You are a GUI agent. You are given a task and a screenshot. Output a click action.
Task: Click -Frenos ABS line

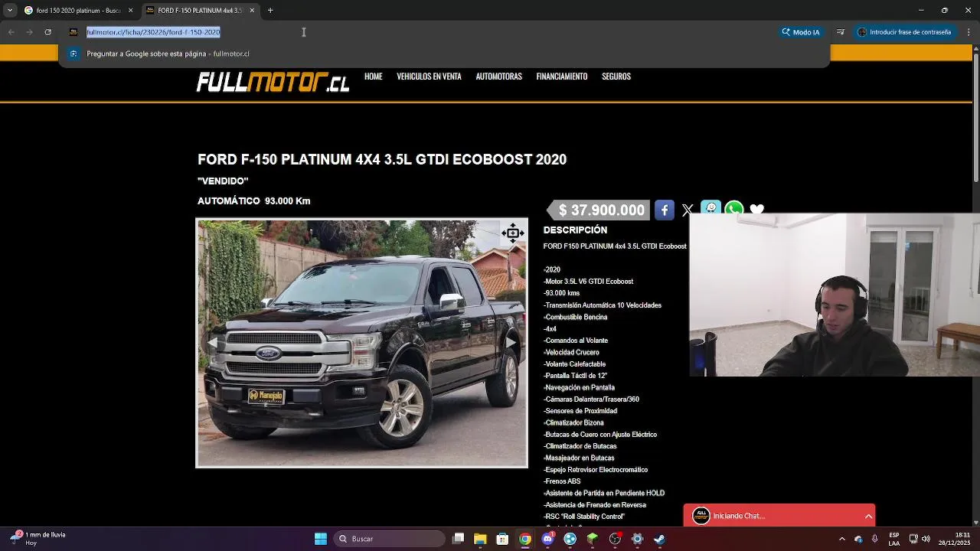point(562,481)
